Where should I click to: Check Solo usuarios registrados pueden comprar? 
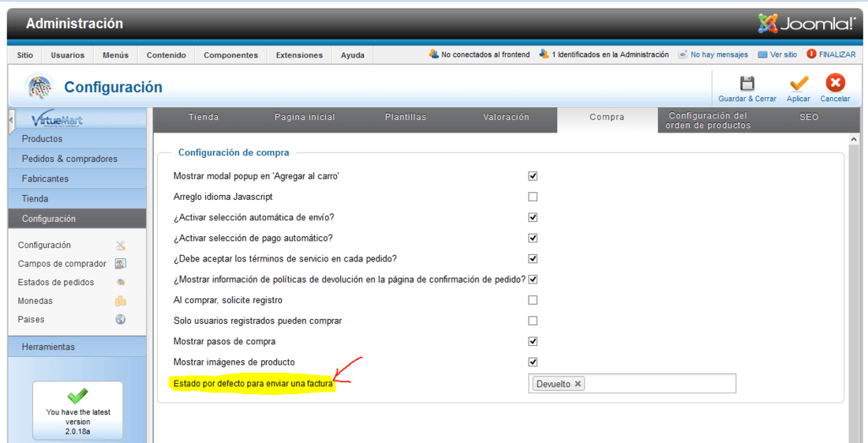pos(533,321)
